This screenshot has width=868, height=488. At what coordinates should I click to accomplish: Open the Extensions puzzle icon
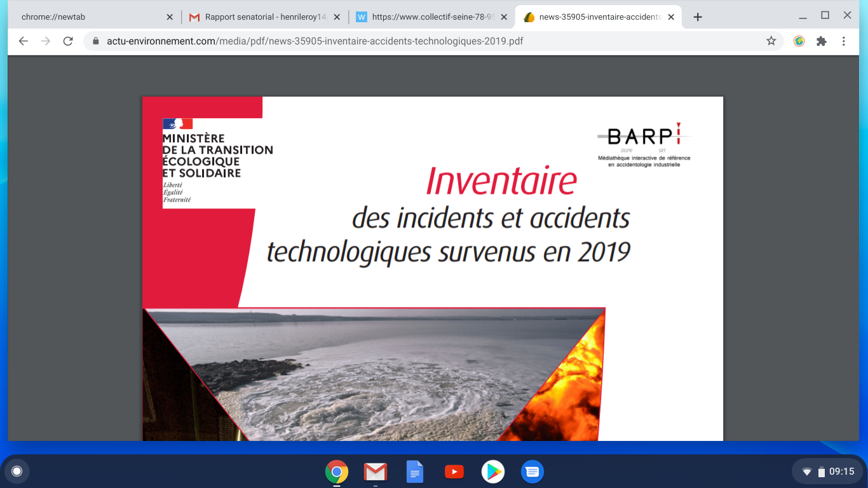click(x=821, y=41)
